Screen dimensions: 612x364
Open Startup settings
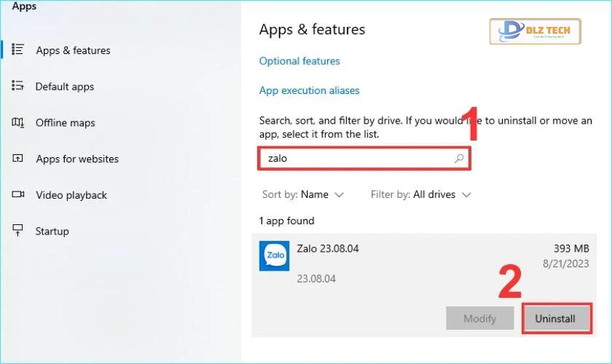[x=52, y=232]
